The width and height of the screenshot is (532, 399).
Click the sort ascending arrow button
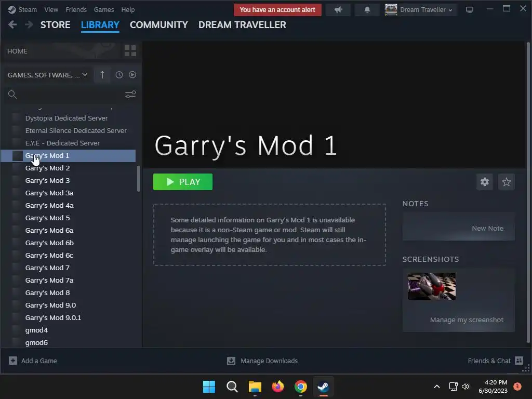(102, 75)
